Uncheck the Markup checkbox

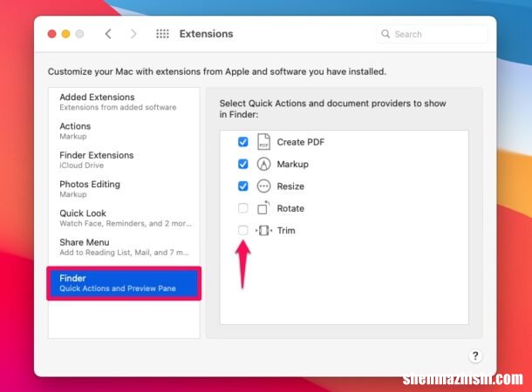[243, 164]
